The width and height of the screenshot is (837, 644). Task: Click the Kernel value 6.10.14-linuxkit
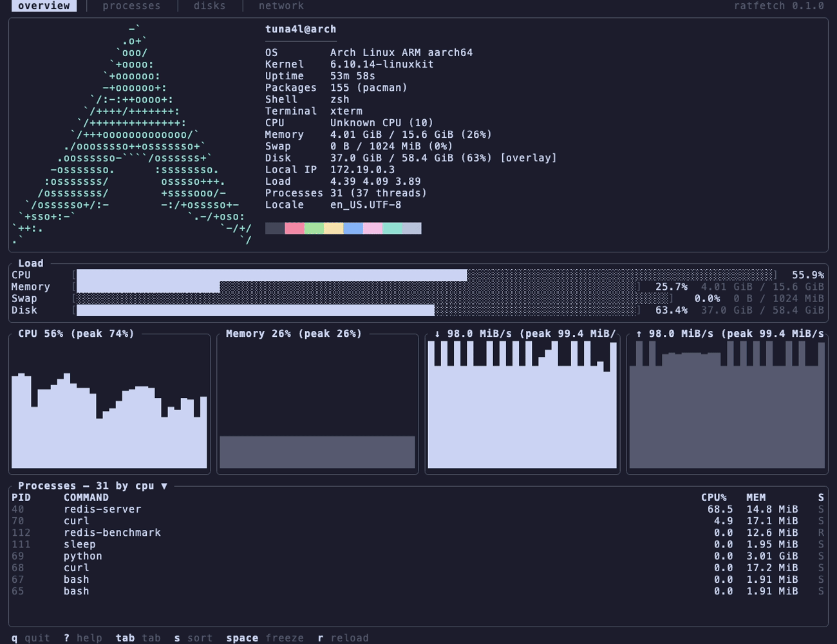[x=382, y=64]
